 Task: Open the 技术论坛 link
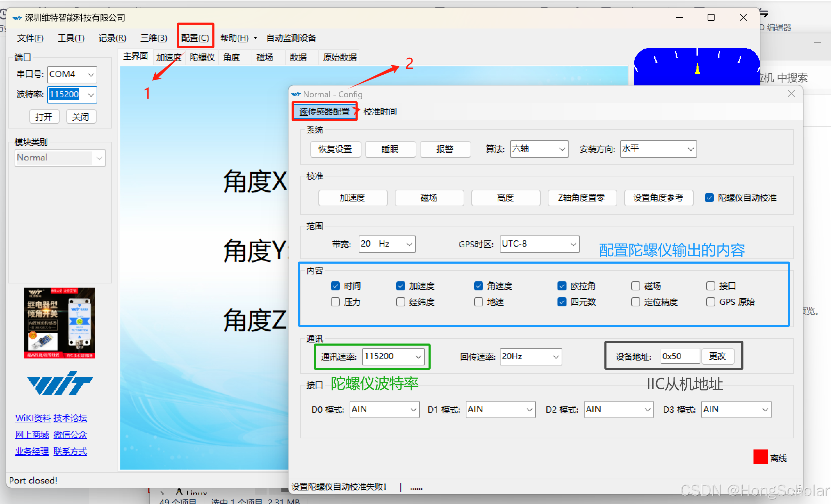[70, 418]
